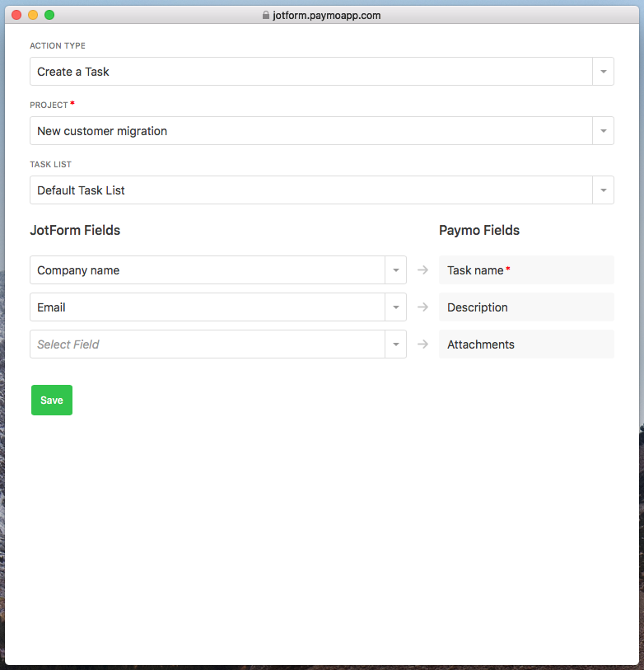Expand the Task List dropdown arrow
Image resolution: width=644 pixels, height=670 pixels.
(603, 190)
